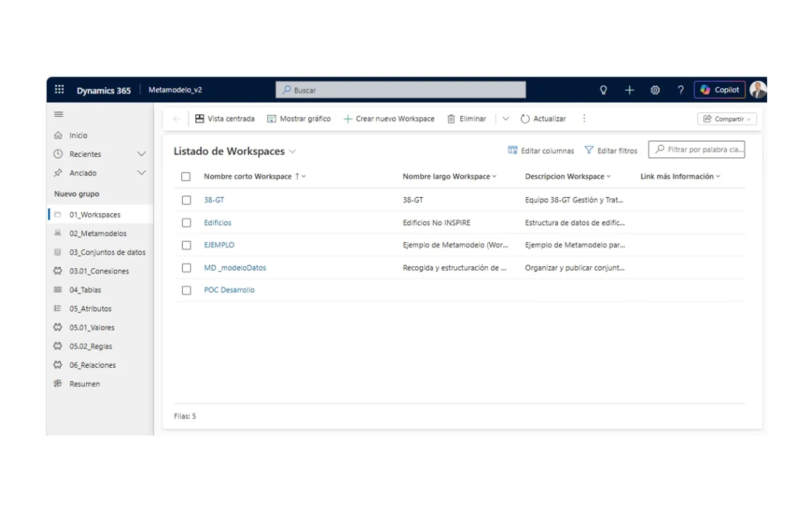Check the POC Desarrollo row checkbox
Viewport: 812px width, 508px height.
[x=186, y=290]
